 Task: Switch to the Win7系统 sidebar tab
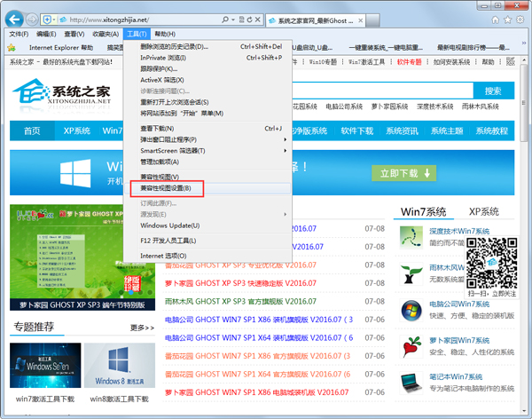pos(424,211)
